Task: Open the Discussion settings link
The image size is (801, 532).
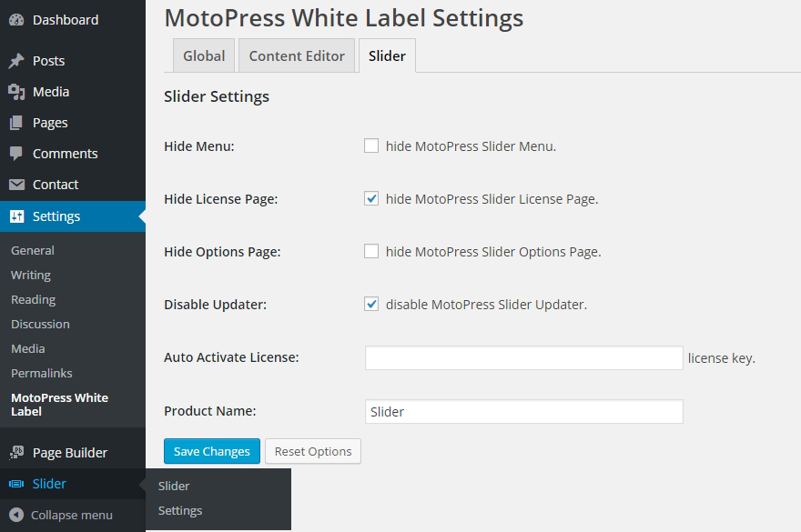Action: click(x=40, y=325)
